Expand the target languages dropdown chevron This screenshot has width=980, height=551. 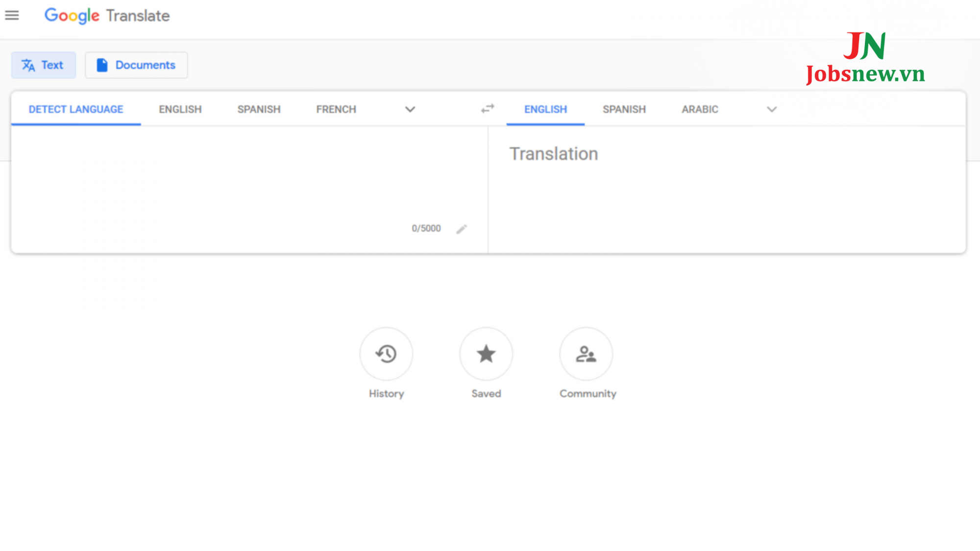coord(772,109)
